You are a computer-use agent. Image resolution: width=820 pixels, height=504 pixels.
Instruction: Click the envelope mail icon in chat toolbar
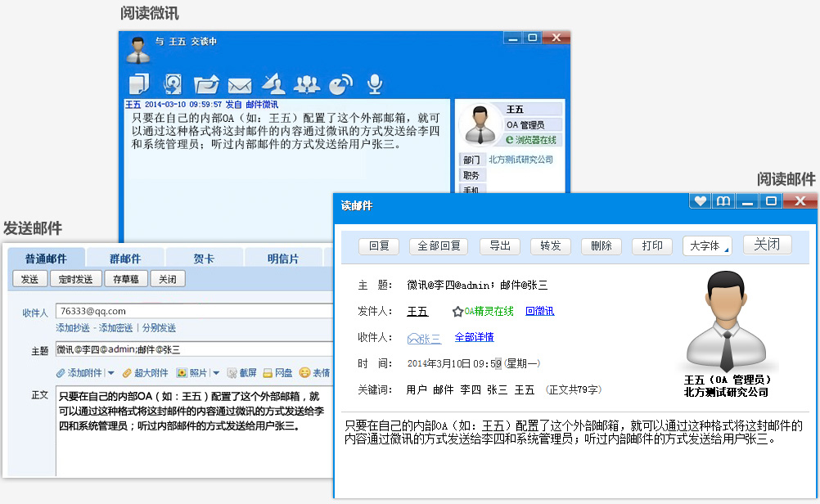[x=239, y=84]
